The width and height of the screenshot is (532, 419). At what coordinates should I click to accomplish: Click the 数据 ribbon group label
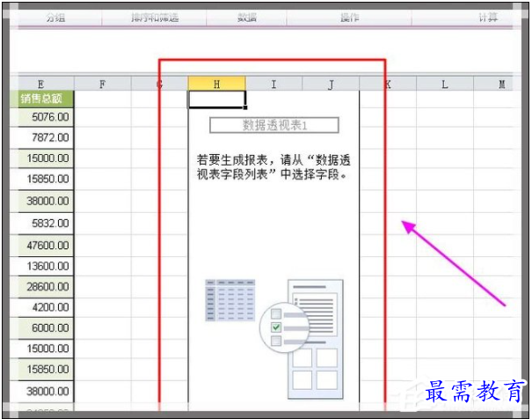pyautogui.click(x=247, y=18)
